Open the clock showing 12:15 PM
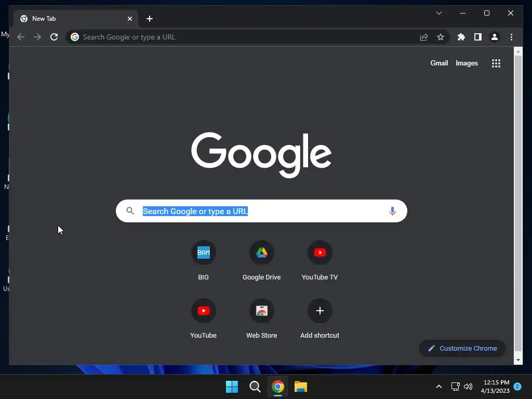532x399 pixels. click(x=495, y=387)
